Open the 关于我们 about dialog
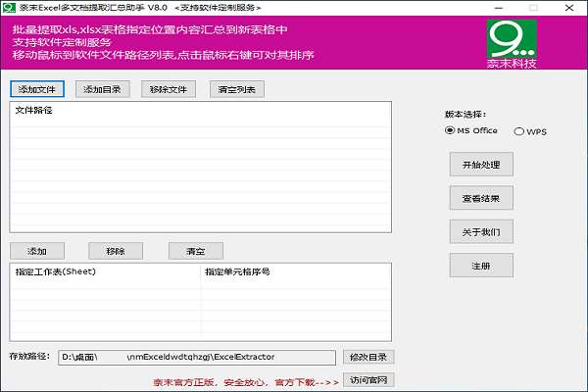Screen dimensions: 588x392 480,232
